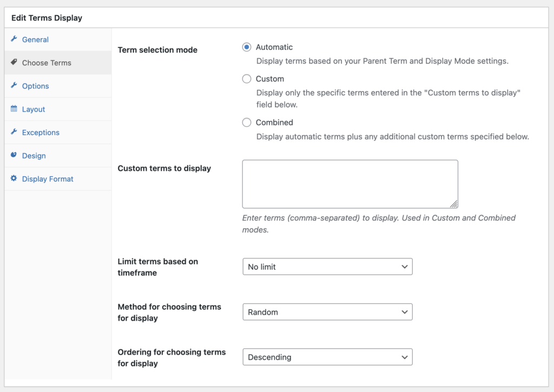Open the Random method dropdown
Viewport: 554px width, 392px height.
[327, 312]
